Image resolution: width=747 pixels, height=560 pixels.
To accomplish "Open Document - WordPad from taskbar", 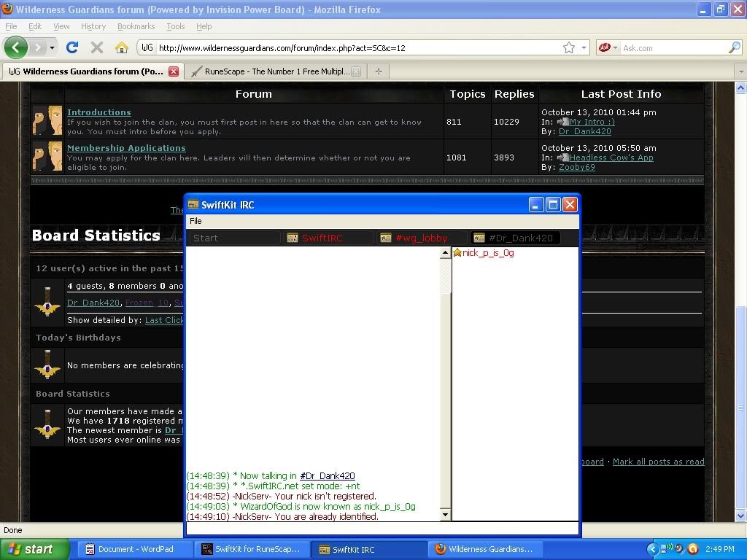I will point(136,550).
